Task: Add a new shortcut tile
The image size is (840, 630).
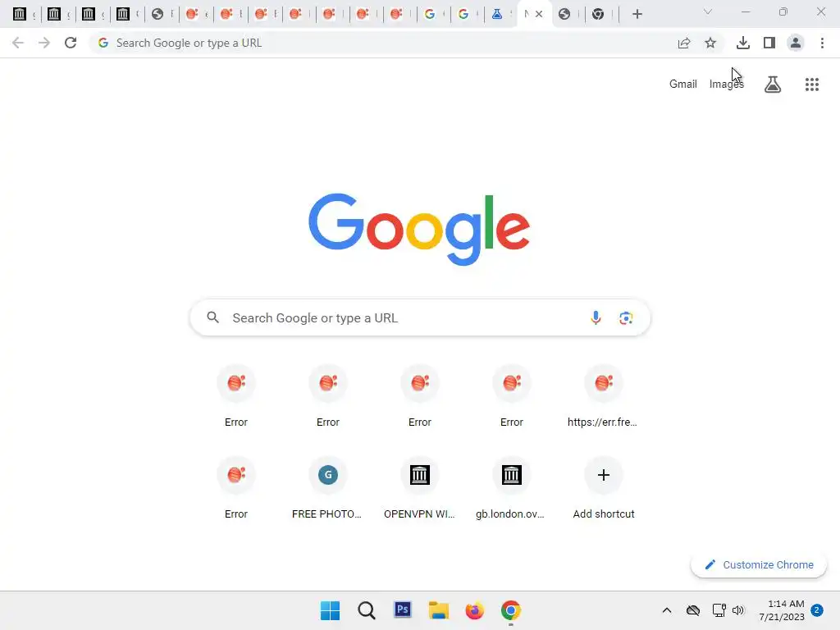Action: [x=603, y=488]
